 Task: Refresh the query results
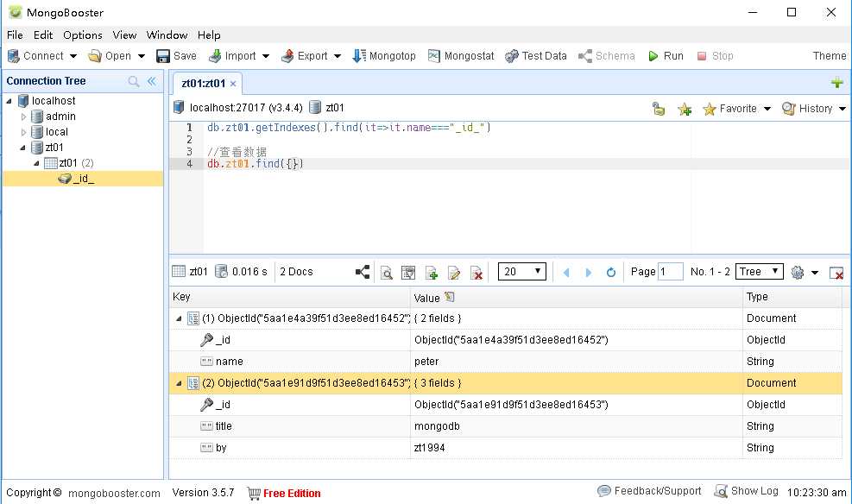pos(611,272)
